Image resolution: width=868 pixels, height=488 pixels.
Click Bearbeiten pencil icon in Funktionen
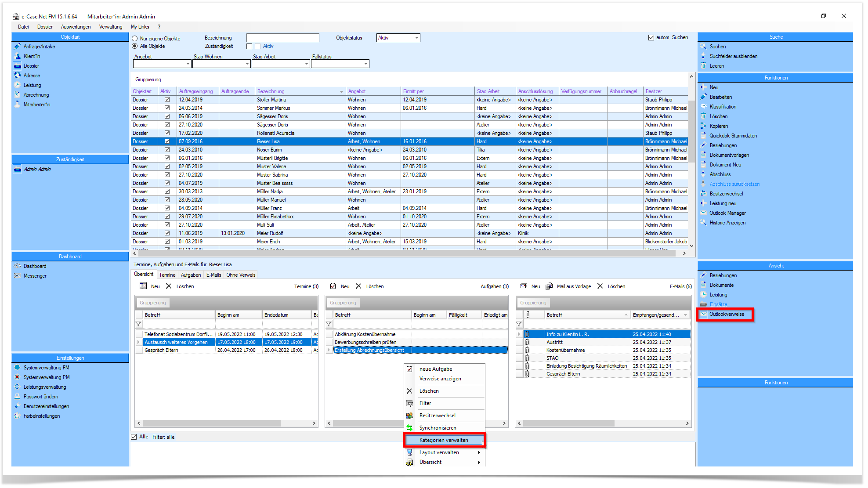(703, 97)
